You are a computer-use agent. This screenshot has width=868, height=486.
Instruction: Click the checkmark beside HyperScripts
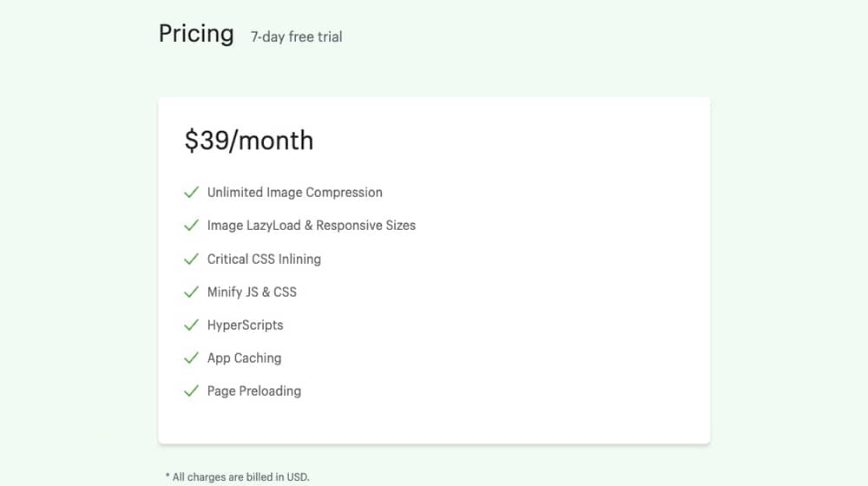click(x=191, y=325)
